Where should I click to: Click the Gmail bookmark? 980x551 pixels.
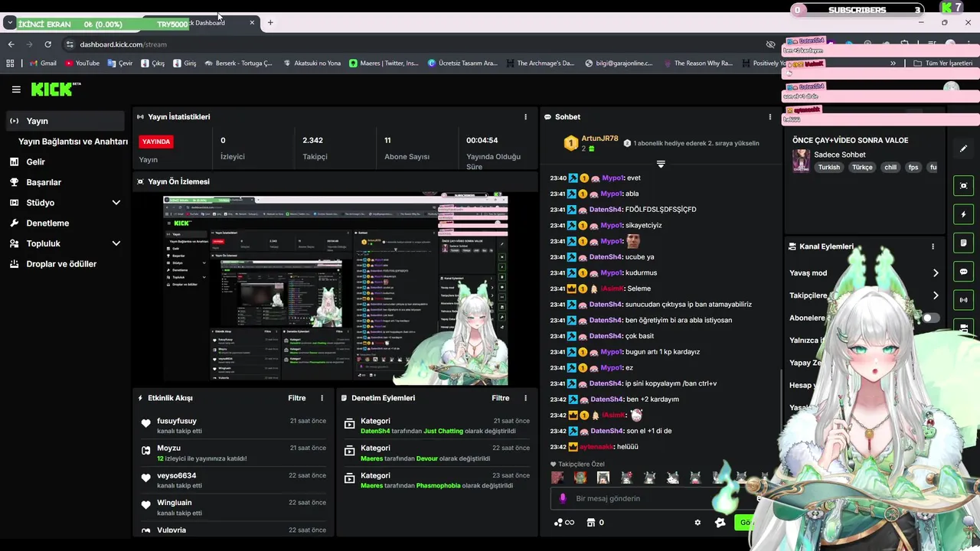click(43, 64)
